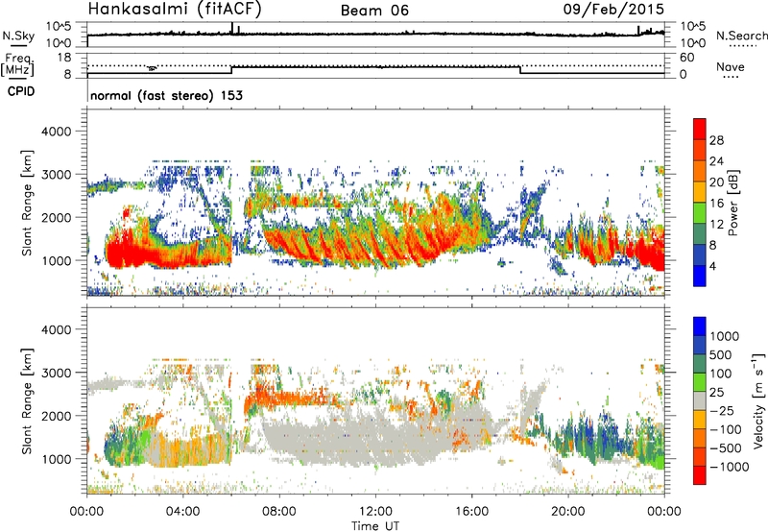Click the 'Beam 06' label

pyautogui.click(x=374, y=11)
